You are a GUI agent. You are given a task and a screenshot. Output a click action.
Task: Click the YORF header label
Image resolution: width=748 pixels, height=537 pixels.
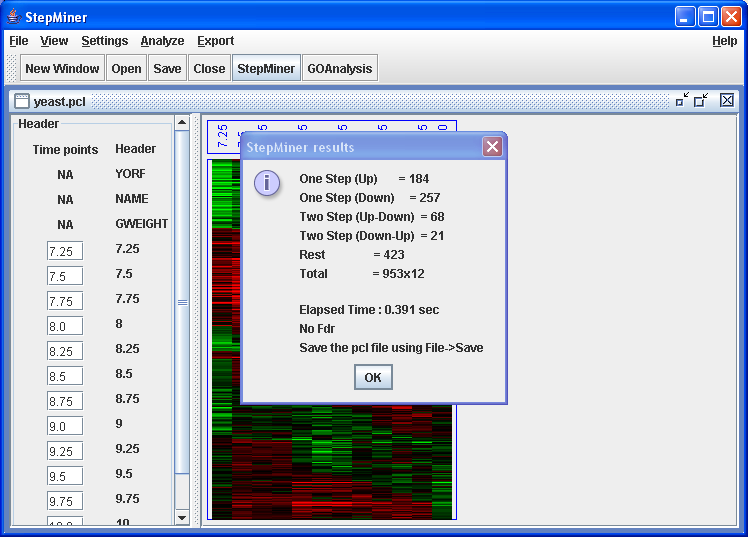[130, 174]
